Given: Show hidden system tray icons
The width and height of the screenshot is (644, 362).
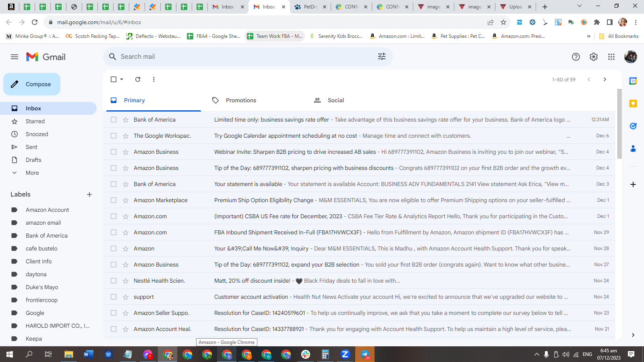Looking at the screenshot, I should click(x=536, y=354).
